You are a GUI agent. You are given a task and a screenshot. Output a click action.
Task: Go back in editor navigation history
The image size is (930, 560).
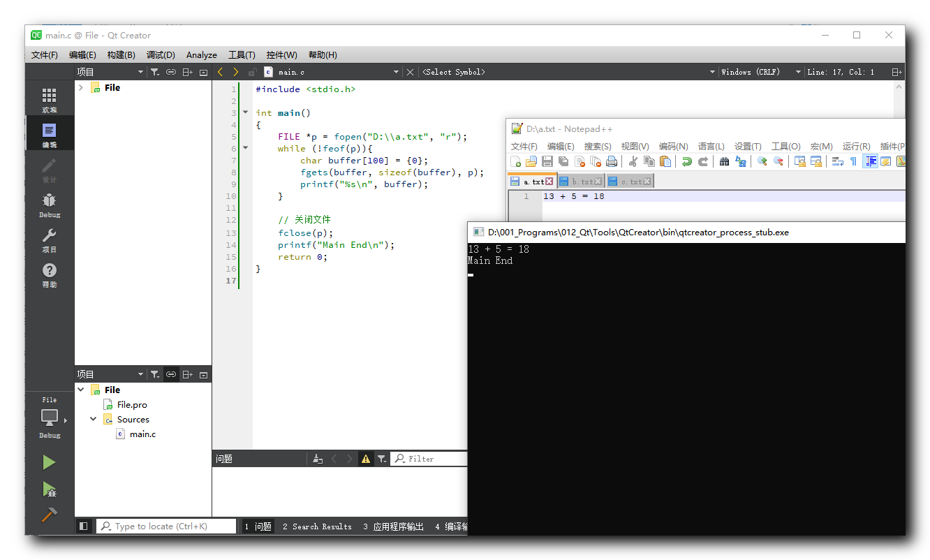pos(221,72)
